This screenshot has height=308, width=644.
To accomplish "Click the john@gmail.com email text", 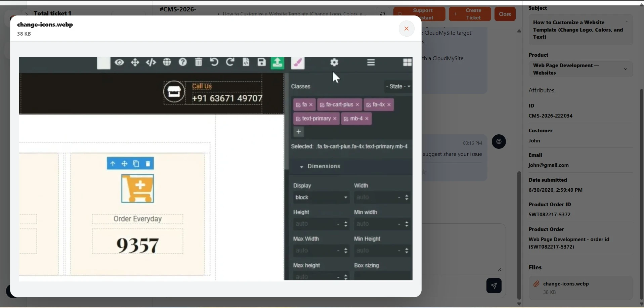I will coord(548,165).
